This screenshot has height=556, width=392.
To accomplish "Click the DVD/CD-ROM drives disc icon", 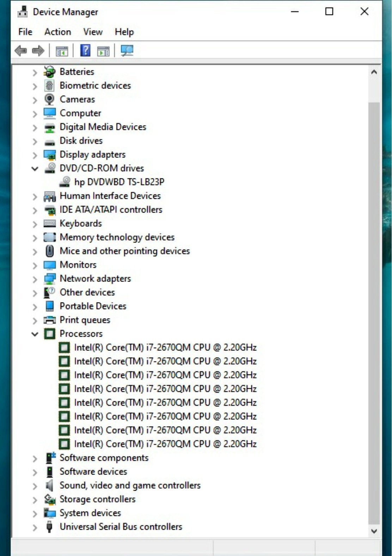I will tap(50, 168).
